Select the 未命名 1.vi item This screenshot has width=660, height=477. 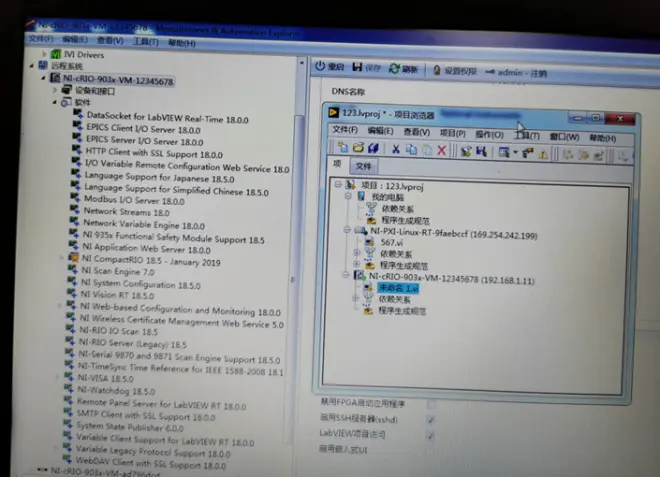coord(398,288)
